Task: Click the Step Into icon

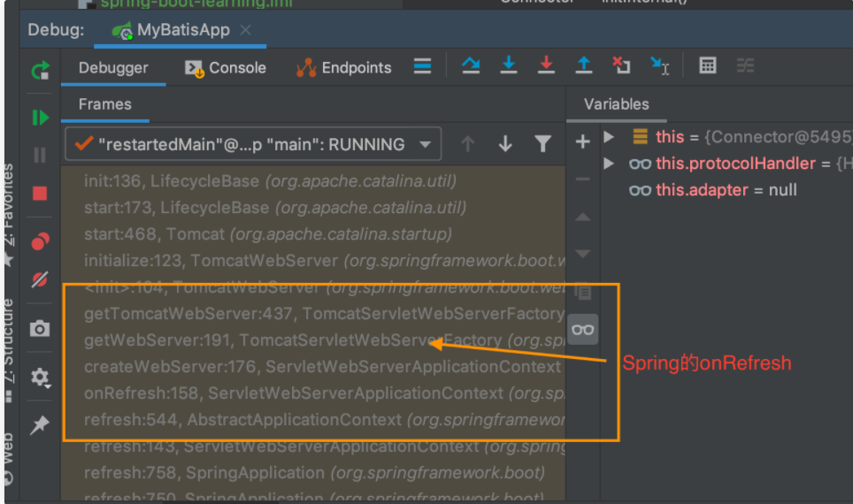Action: 509,65
